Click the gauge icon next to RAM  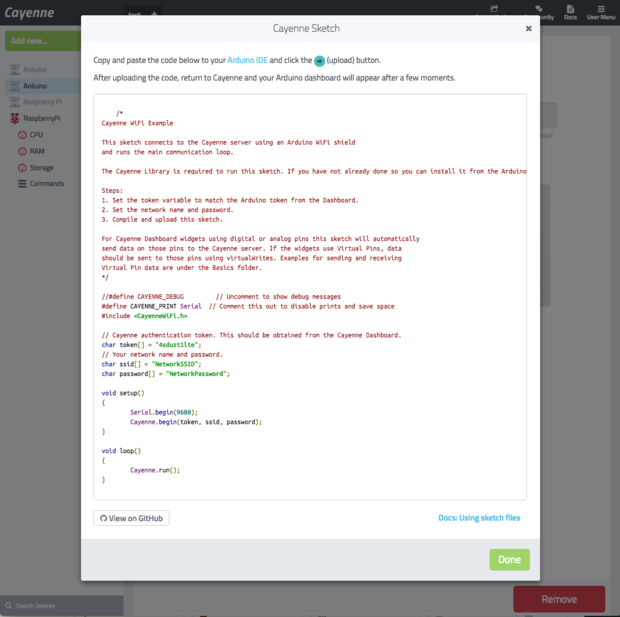[x=22, y=151]
